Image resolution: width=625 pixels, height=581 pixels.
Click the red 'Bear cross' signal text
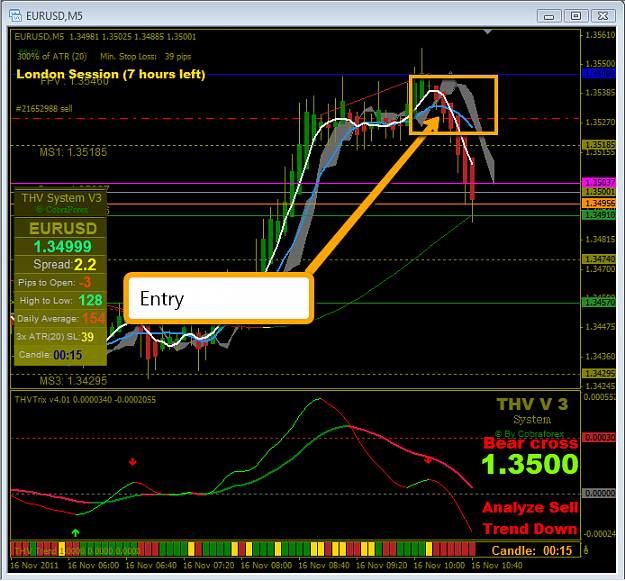pos(531,443)
